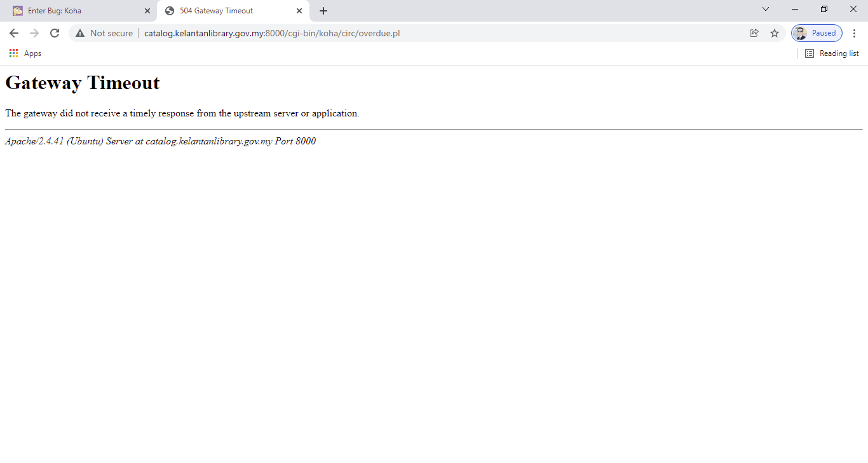Bookmark this page with the star icon
This screenshot has height=463, width=868.
click(774, 33)
